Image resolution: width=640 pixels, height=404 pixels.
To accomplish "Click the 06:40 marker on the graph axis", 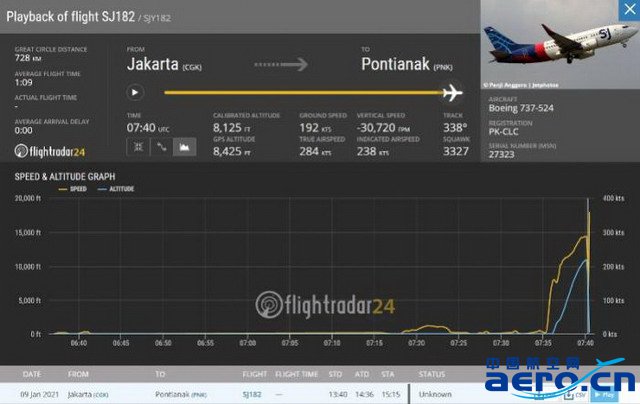I will click(79, 343).
